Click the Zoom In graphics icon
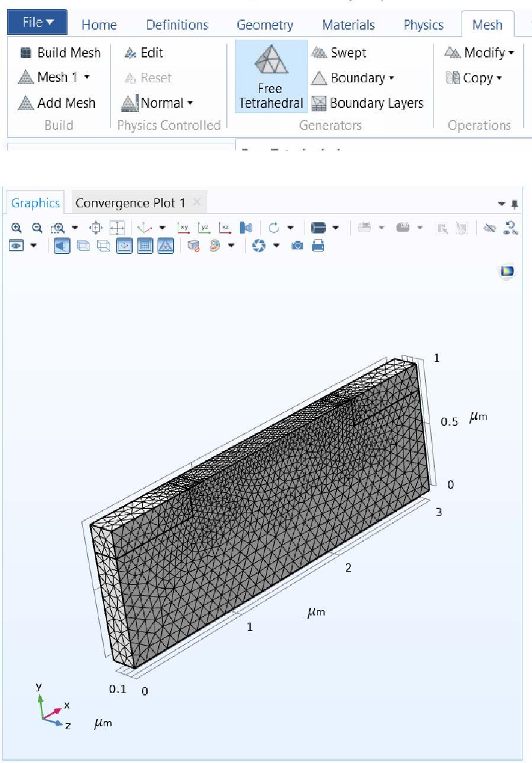 [x=17, y=228]
